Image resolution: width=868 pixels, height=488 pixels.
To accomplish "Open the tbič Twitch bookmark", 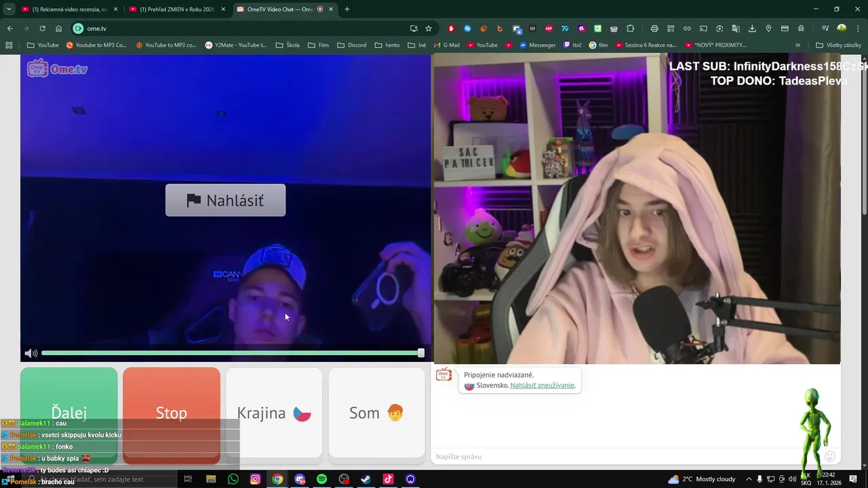I will pos(572,45).
